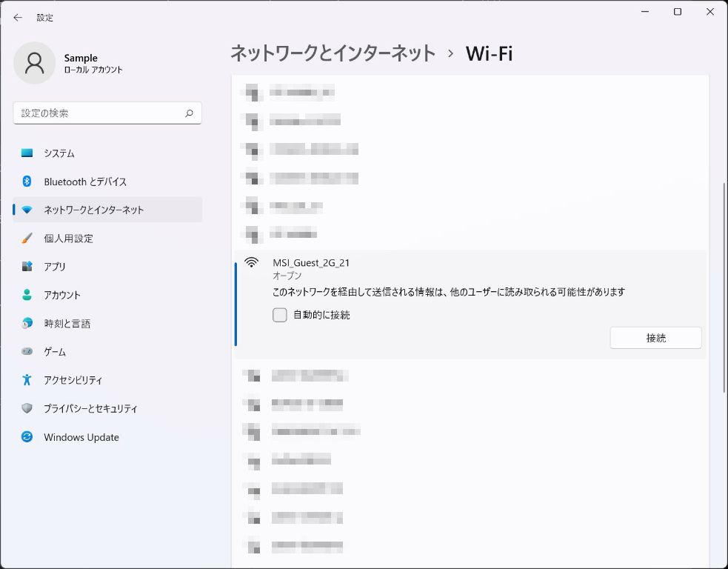728x569 pixels.
Task: Click the 個人用設定 paintbrush icon
Action: pyautogui.click(x=27, y=239)
